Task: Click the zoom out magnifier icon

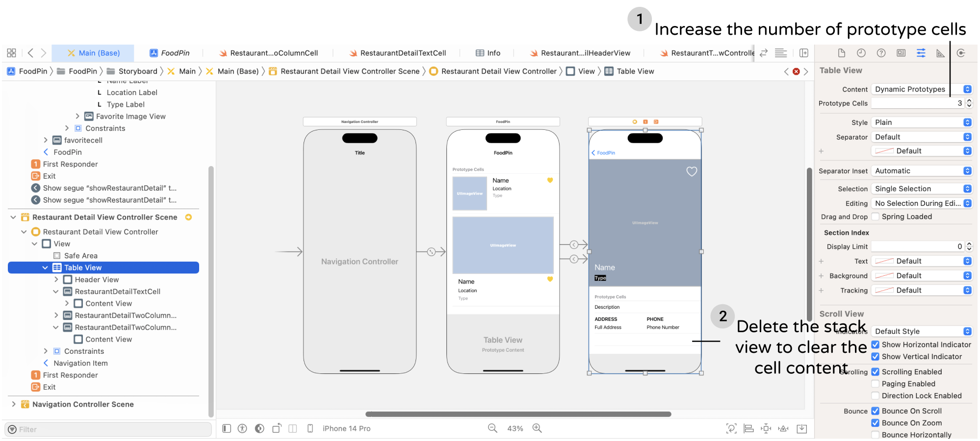Action: pyautogui.click(x=492, y=428)
